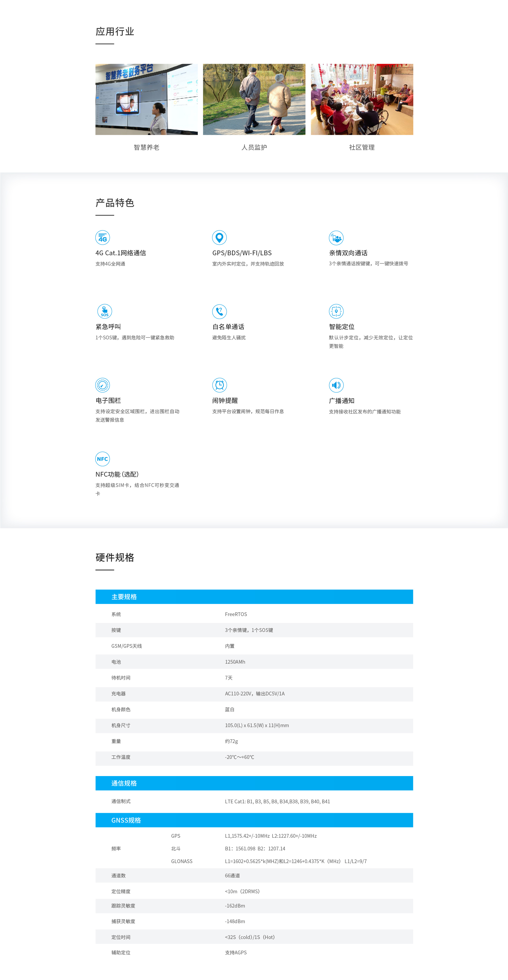The width and height of the screenshot is (508, 980).
Task: Click the GNSS规格 table header bar
Action: 254,820
